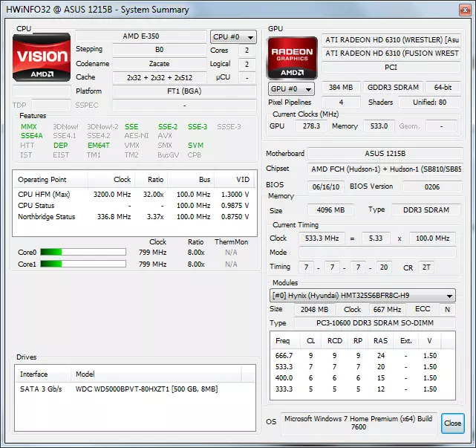Click the GPU clock 278.3 value

coord(311,126)
